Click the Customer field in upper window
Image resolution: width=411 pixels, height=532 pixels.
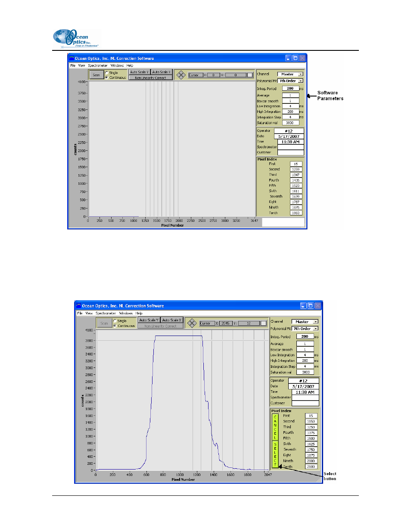pyautogui.click(x=291, y=152)
